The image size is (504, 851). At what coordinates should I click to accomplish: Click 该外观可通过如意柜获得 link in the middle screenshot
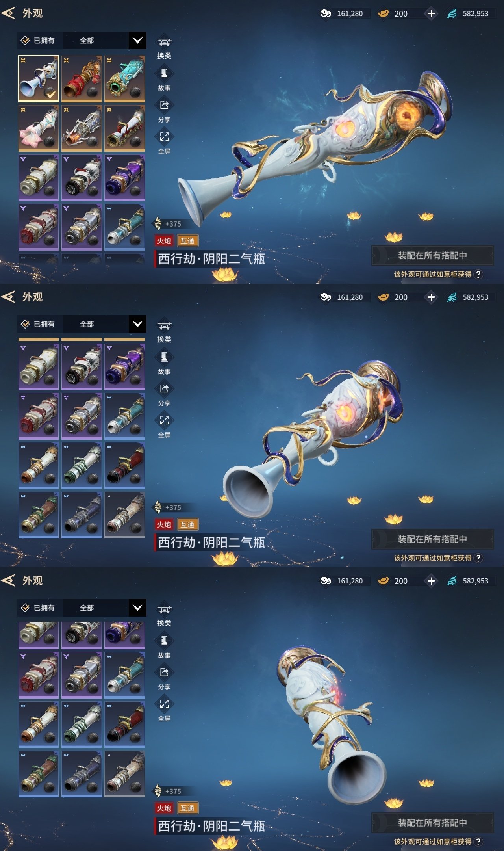[x=433, y=558]
